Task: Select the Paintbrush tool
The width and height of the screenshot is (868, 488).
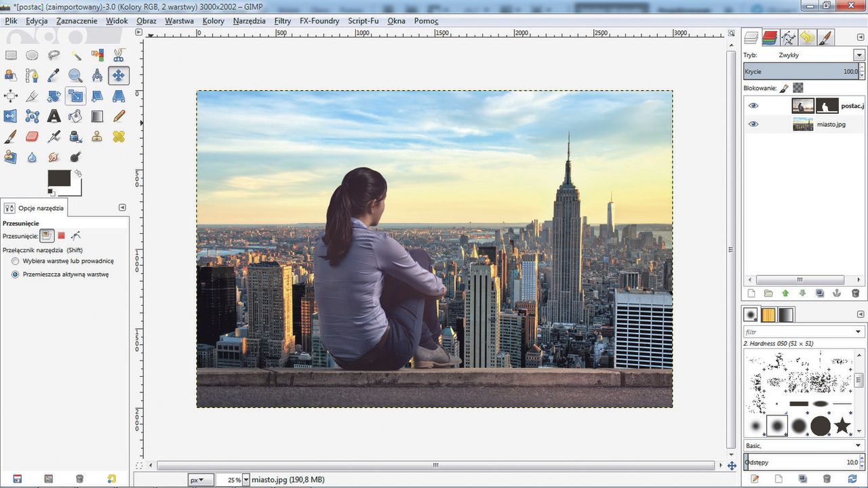Action: pos(11,137)
